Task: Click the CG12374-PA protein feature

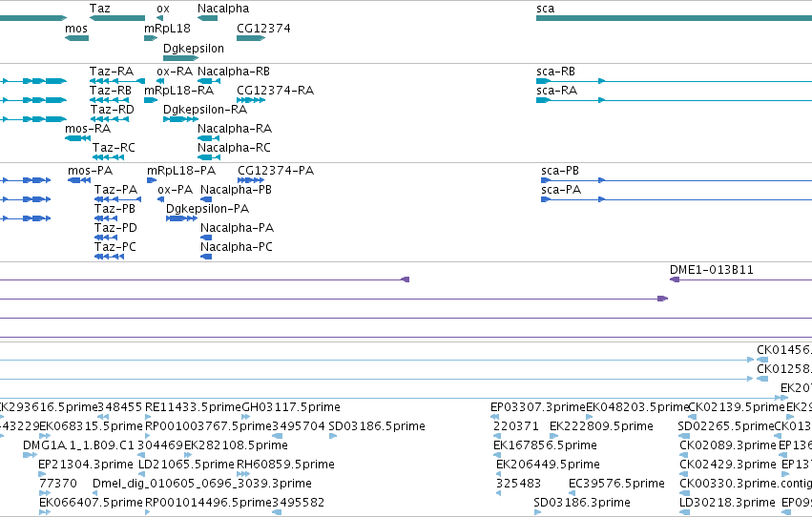Action: click(251, 180)
